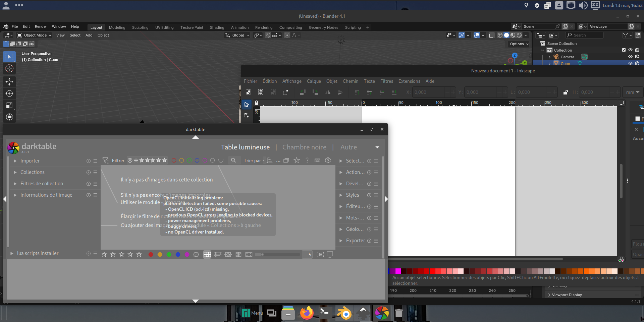Image resolution: width=644 pixels, height=322 pixels.
Task: Rotate selection 90° counter-clockwise in Inkscape
Action: point(303,92)
